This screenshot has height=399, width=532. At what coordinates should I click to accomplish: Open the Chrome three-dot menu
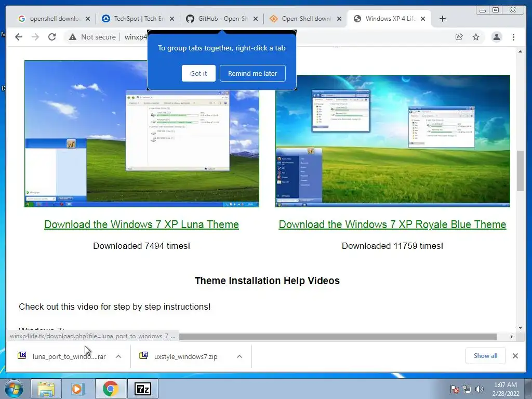coord(514,37)
